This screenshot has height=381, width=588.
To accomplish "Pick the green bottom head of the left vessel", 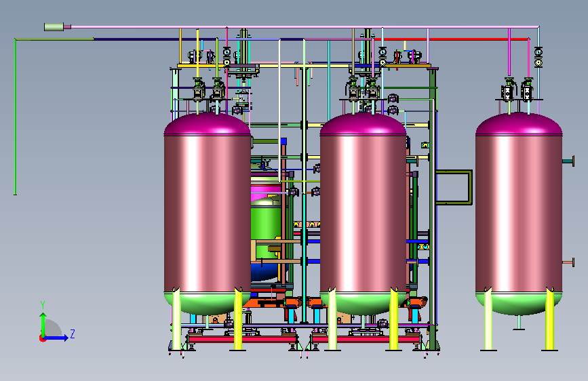I will pos(207,303).
